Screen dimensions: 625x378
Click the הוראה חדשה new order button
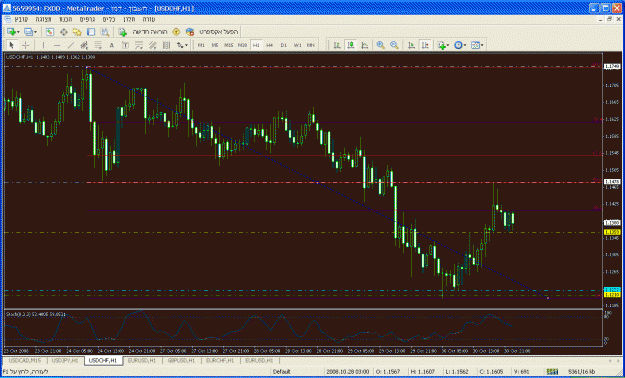[x=144, y=32]
